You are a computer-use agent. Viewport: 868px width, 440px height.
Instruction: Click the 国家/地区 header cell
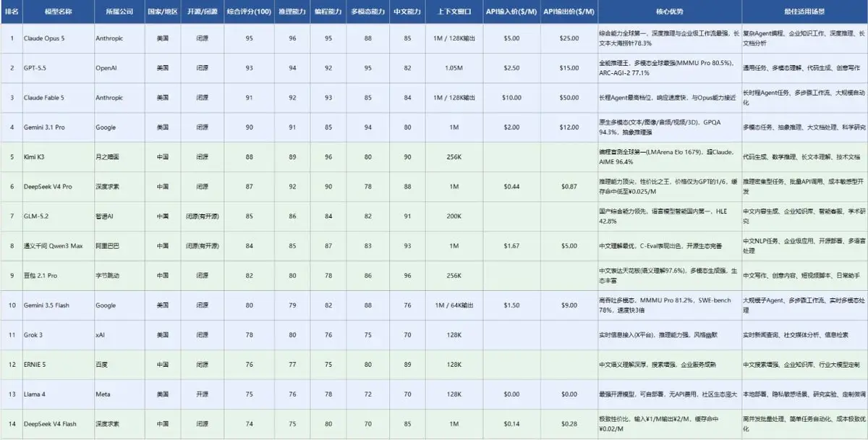tap(163, 12)
